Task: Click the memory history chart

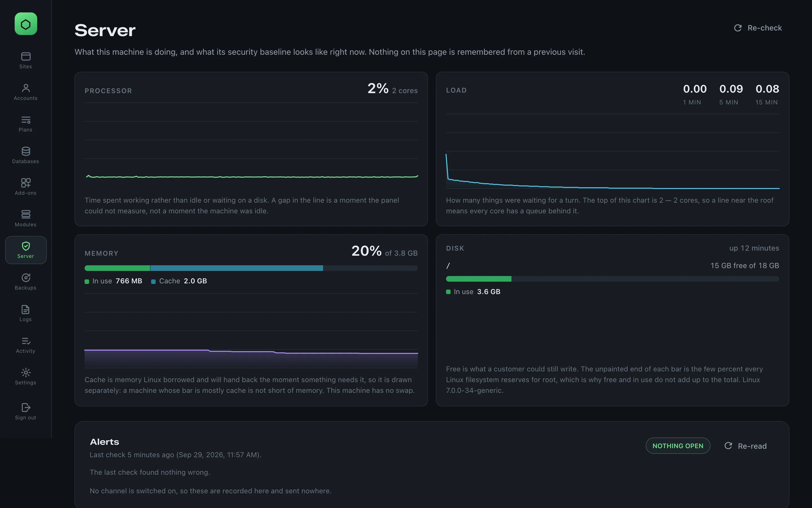Action: (251, 330)
